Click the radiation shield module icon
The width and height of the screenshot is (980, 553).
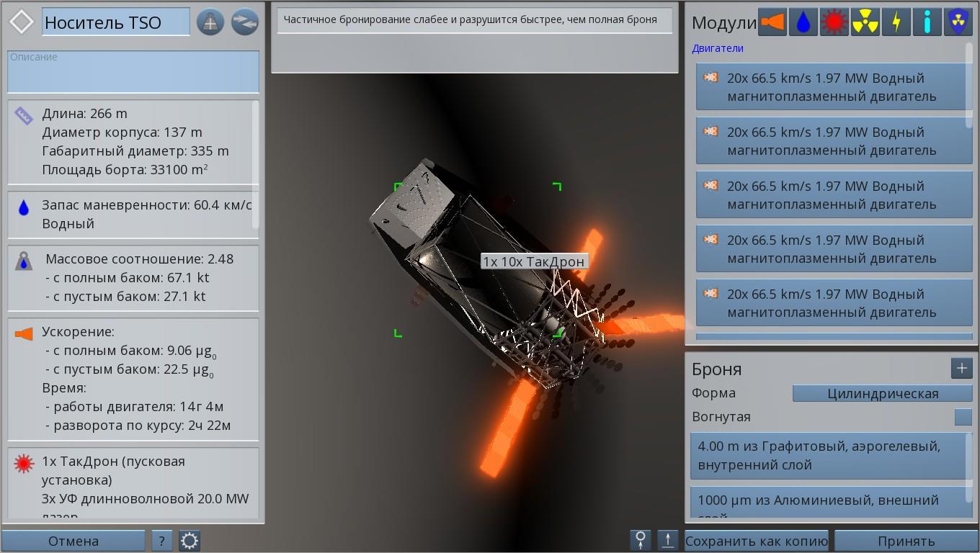(958, 22)
